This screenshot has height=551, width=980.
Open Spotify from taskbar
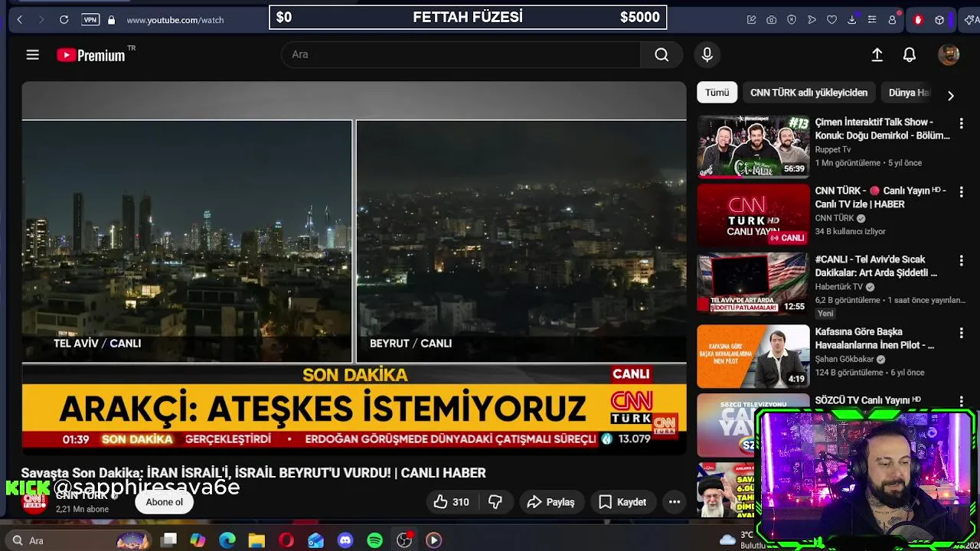[x=374, y=540]
